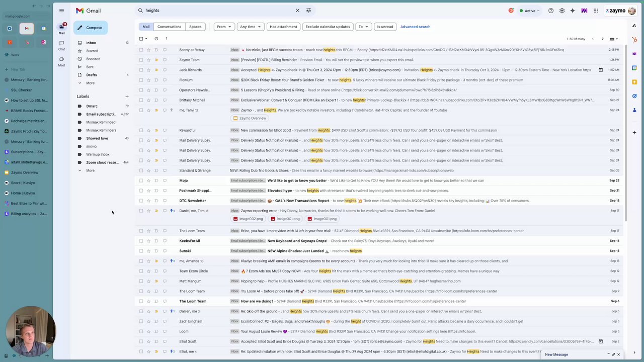Open the Showed love label
The width and height of the screenshot is (644, 362).
pos(97,138)
